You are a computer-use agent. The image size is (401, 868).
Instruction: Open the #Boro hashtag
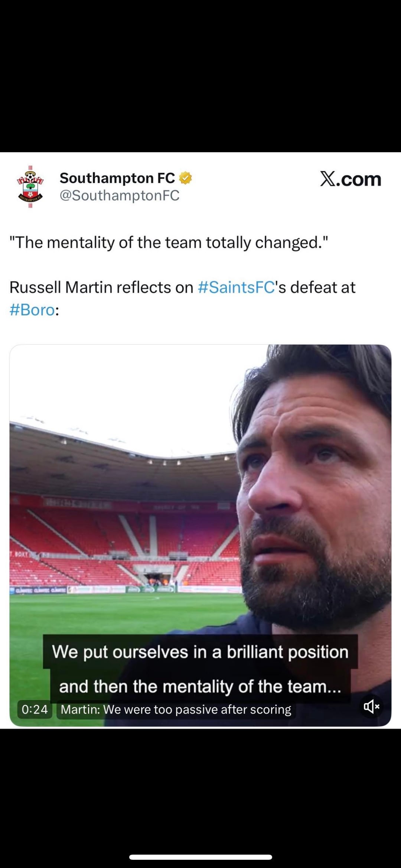click(x=32, y=310)
